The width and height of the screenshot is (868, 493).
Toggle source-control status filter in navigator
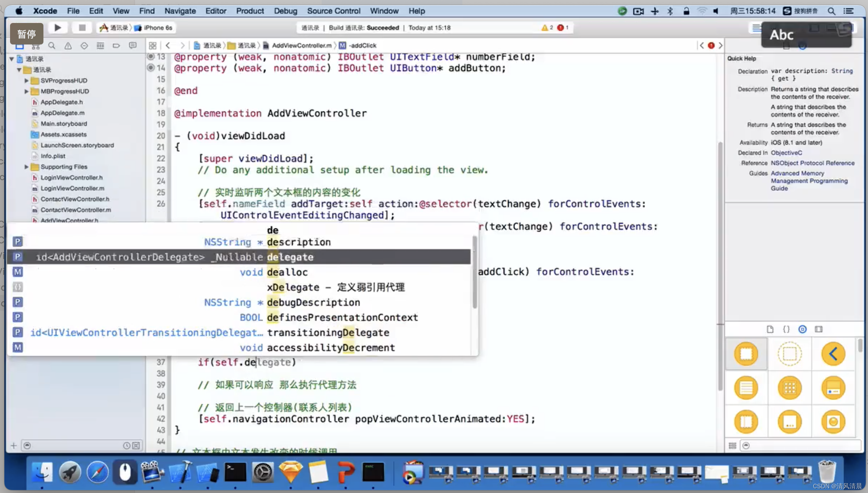coord(136,446)
